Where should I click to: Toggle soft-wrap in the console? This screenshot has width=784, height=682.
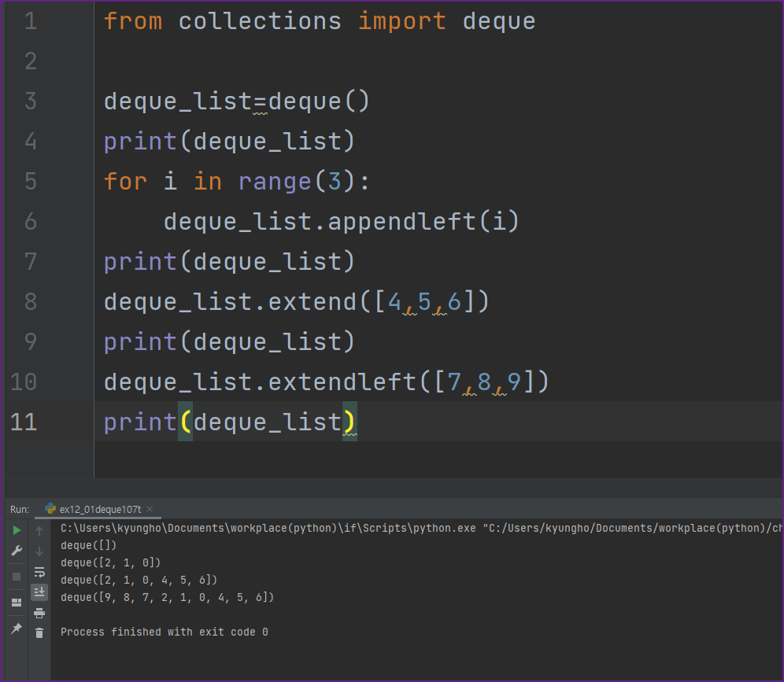[39, 572]
